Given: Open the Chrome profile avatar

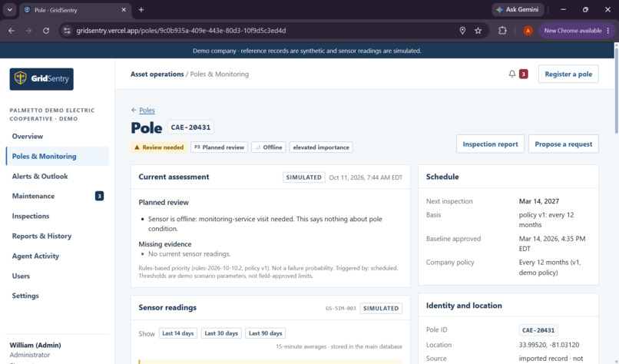Looking at the screenshot, I should coord(528,31).
